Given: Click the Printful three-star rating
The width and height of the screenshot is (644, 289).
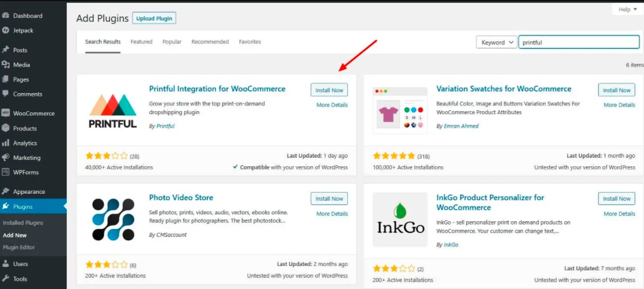Looking at the screenshot, I should tap(107, 156).
